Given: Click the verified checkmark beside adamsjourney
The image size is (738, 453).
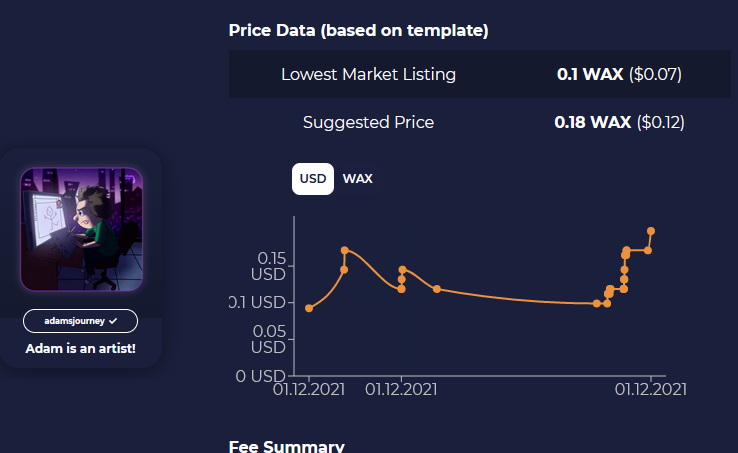Looking at the screenshot, I should 113,321.
